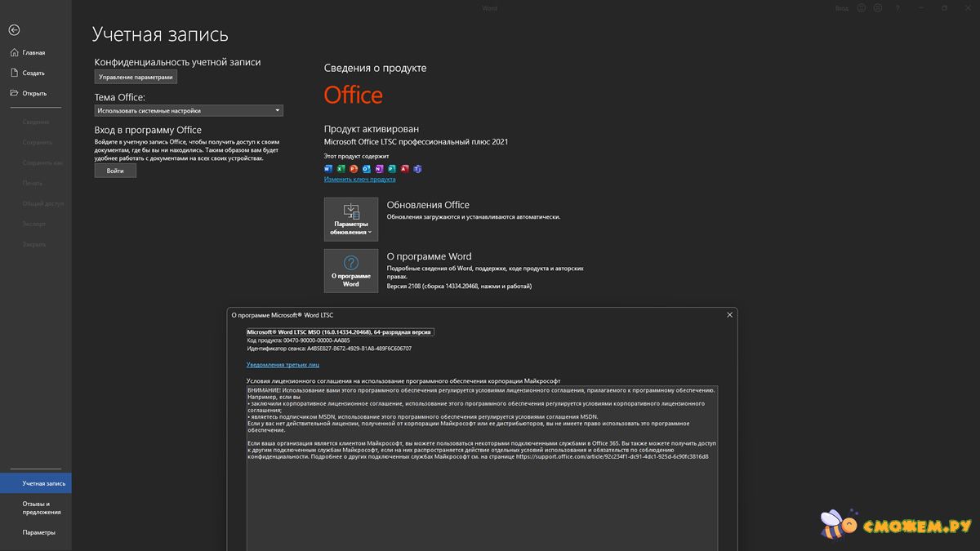Open the Office theme dropdown
Image resolution: width=980 pixels, height=551 pixels.
[x=189, y=110]
